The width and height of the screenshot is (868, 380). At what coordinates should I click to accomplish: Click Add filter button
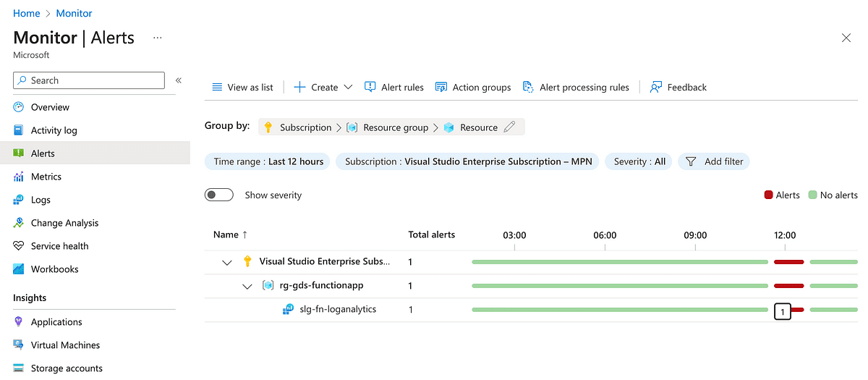click(x=714, y=161)
